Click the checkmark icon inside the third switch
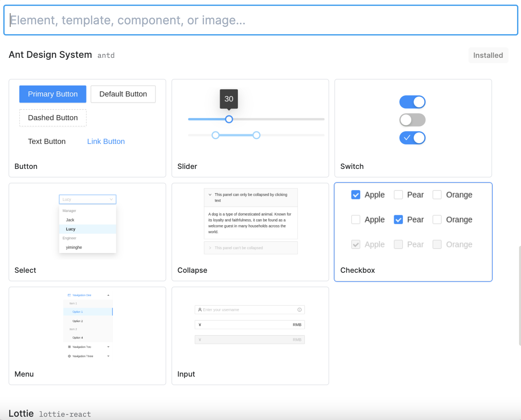 click(x=407, y=138)
